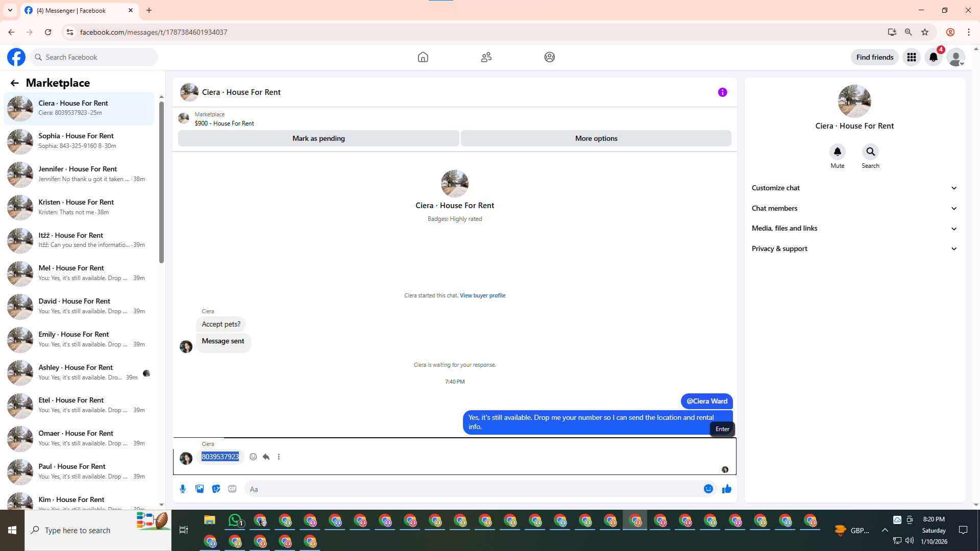The width and height of the screenshot is (980, 551).
Task: Click reply arrow on Ciera's message
Action: [x=266, y=457]
